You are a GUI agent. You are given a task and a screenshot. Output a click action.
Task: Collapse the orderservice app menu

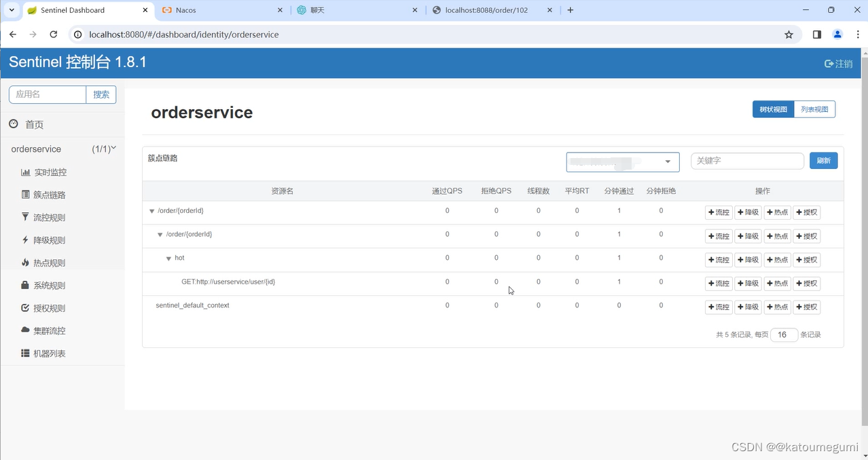(62, 149)
